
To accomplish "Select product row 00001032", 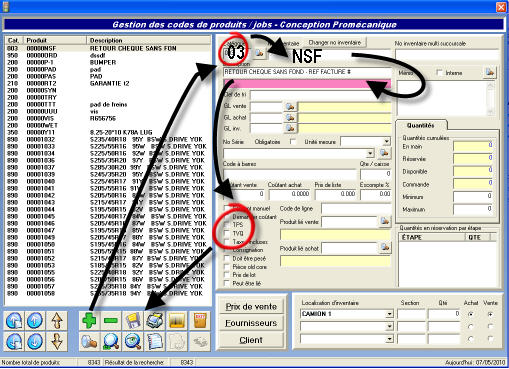I will [108, 139].
